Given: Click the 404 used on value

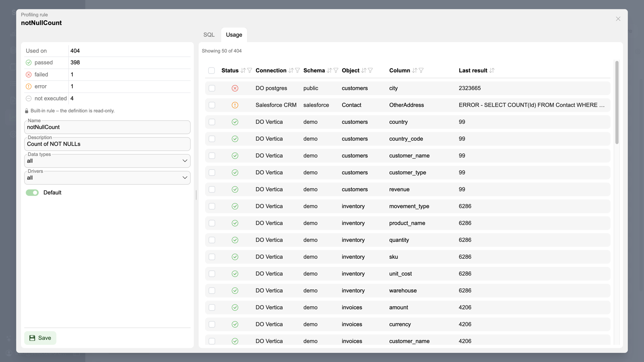Looking at the screenshot, I should [x=75, y=51].
